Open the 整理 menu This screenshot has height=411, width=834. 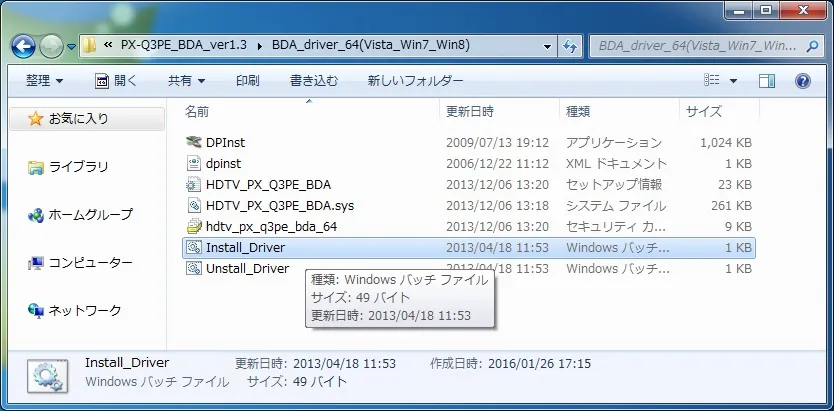click(45, 81)
